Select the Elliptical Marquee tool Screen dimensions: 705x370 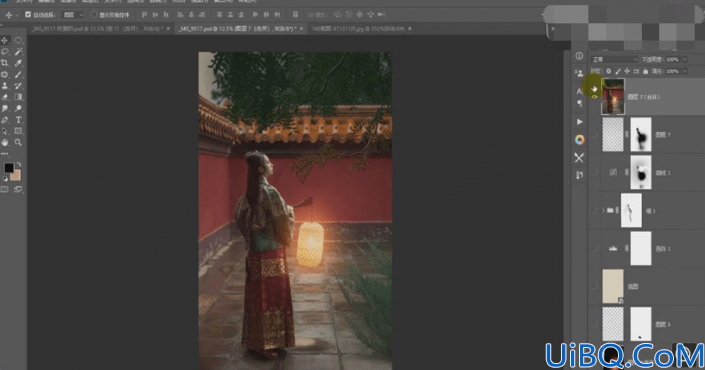click(18, 40)
